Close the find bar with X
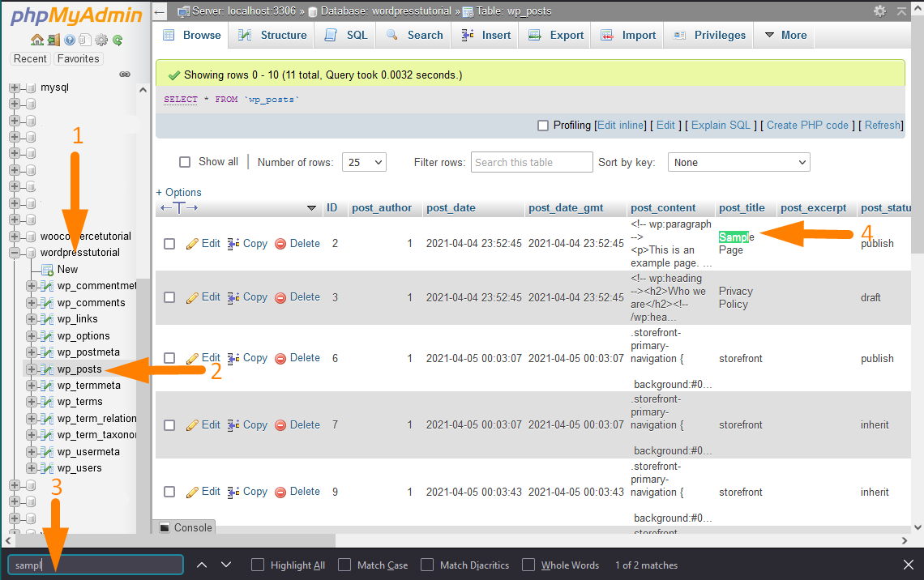924x580 pixels. click(909, 565)
